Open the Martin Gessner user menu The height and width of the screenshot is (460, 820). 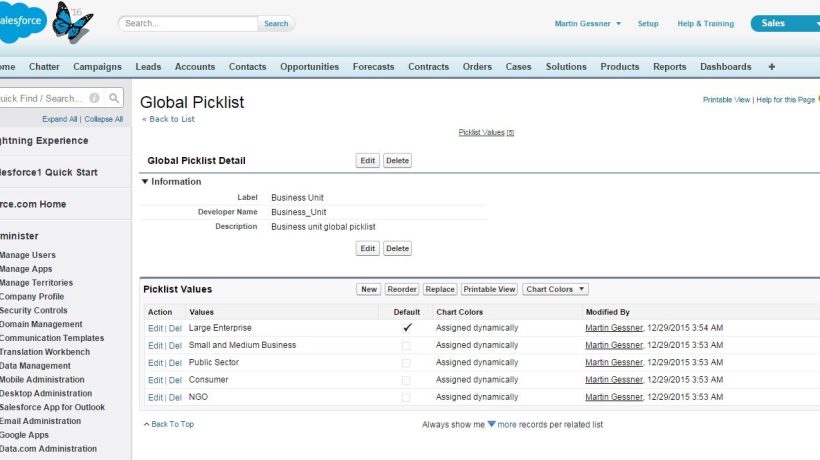coord(588,23)
